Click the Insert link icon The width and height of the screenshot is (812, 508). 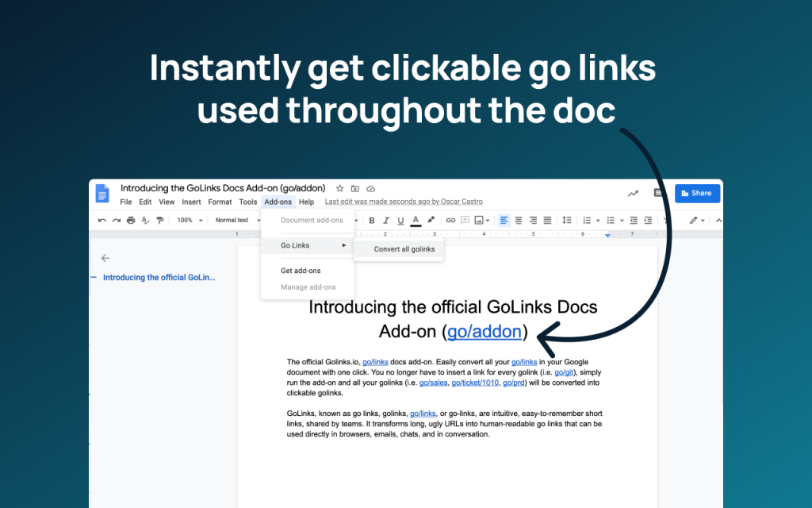pos(450,221)
